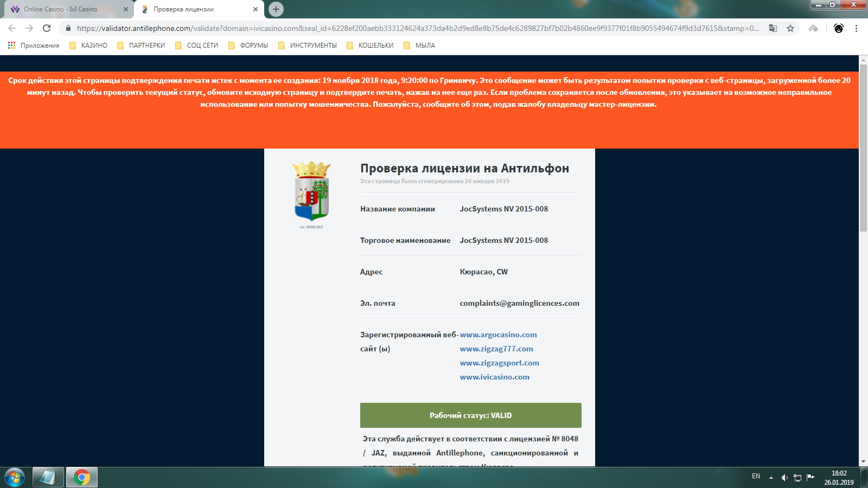This screenshot has height=488, width=868.
Task: Open the www.zigzag777.com link
Action: tap(496, 349)
